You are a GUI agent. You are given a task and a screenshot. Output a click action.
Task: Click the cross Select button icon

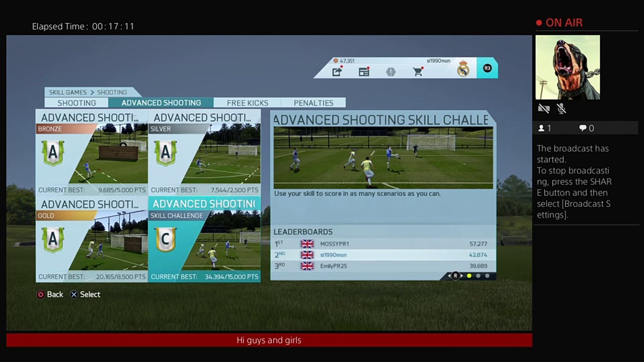pyautogui.click(x=74, y=295)
